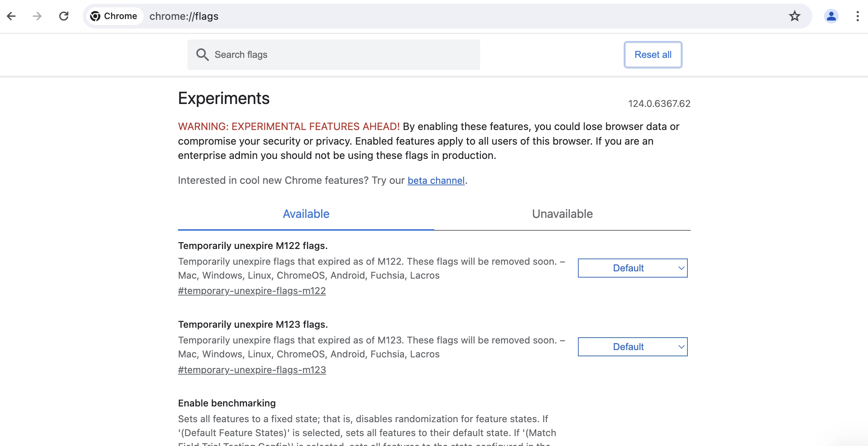868x446 pixels.
Task: Reload the chrome://flags page
Action: click(64, 16)
